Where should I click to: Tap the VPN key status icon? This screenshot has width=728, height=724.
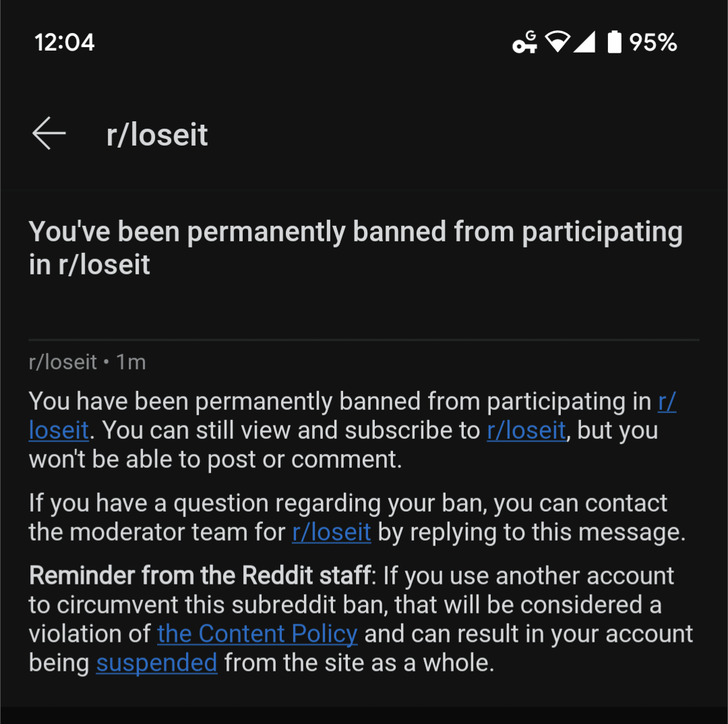(524, 42)
